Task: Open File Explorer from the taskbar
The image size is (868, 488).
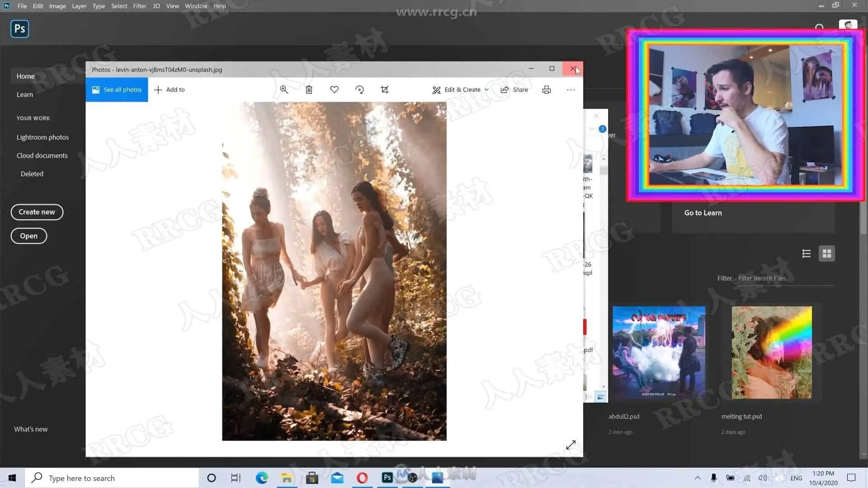Action: [x=287, y=478]
